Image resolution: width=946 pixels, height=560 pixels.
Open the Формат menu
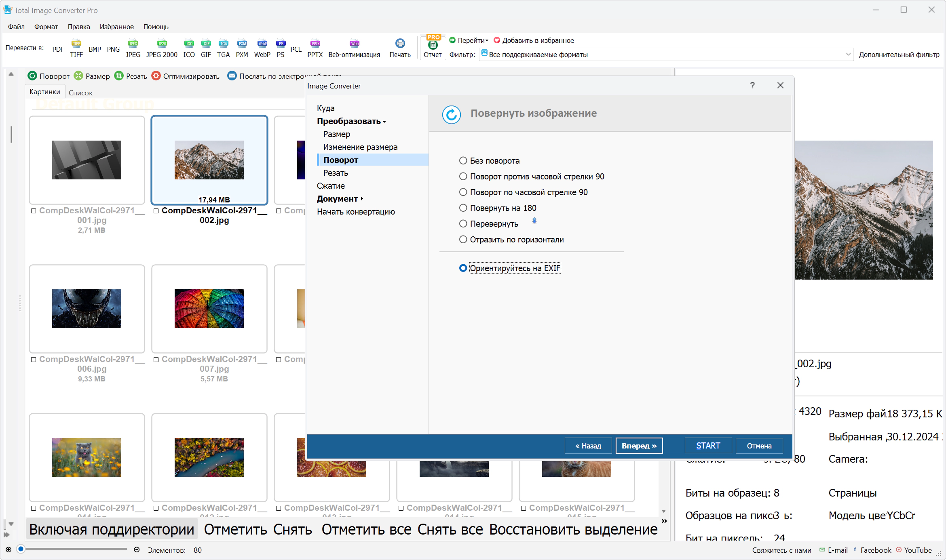(46, 27)
